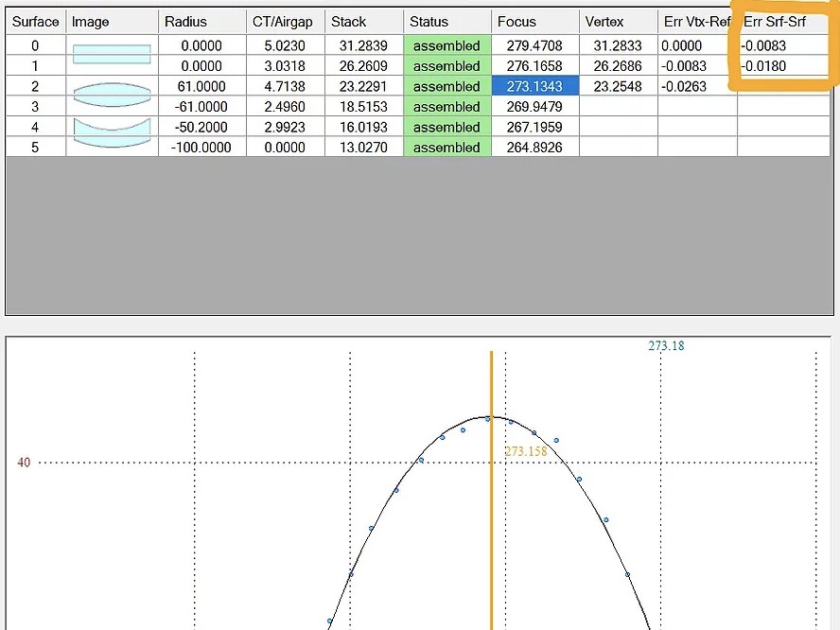Click the orange peak marker line
The width and height of the screenshot is (840, 630).
(x=491, y=490)
